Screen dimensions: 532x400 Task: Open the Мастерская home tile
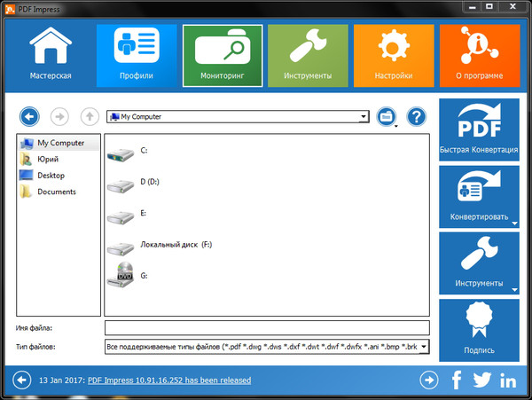51,55
